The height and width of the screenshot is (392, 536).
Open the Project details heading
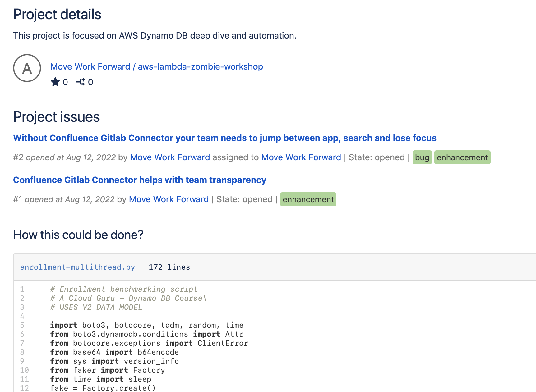pyautogui.click(x=57, y=14)
